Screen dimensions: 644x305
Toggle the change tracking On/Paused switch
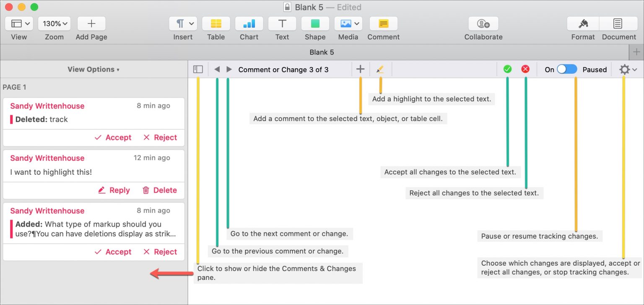[x=567, y=70]
